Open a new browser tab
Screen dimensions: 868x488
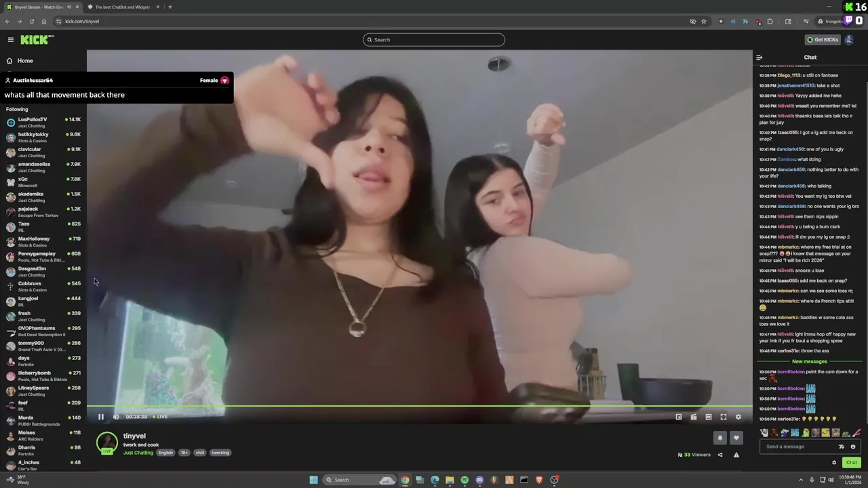[170, 7]
